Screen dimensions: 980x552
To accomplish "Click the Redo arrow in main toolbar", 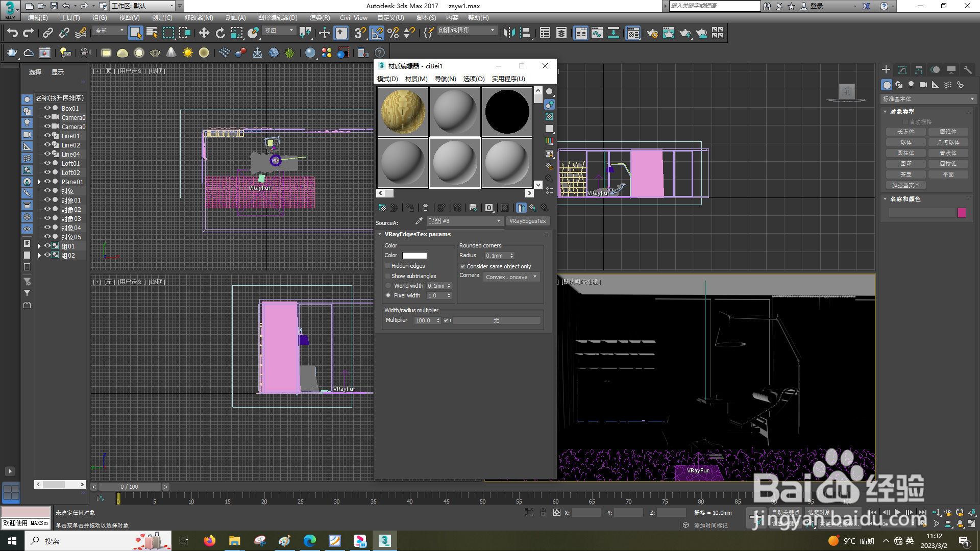I will click(29, 33).
